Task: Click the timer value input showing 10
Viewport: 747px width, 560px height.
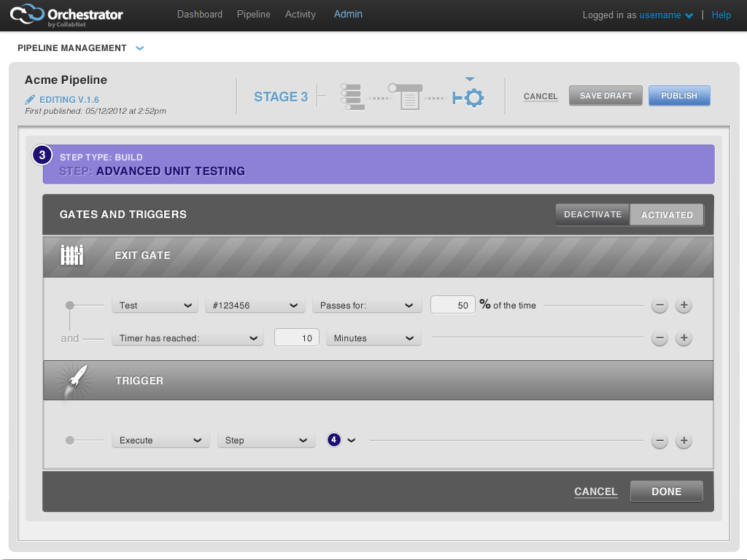Action: click(297, 338)
